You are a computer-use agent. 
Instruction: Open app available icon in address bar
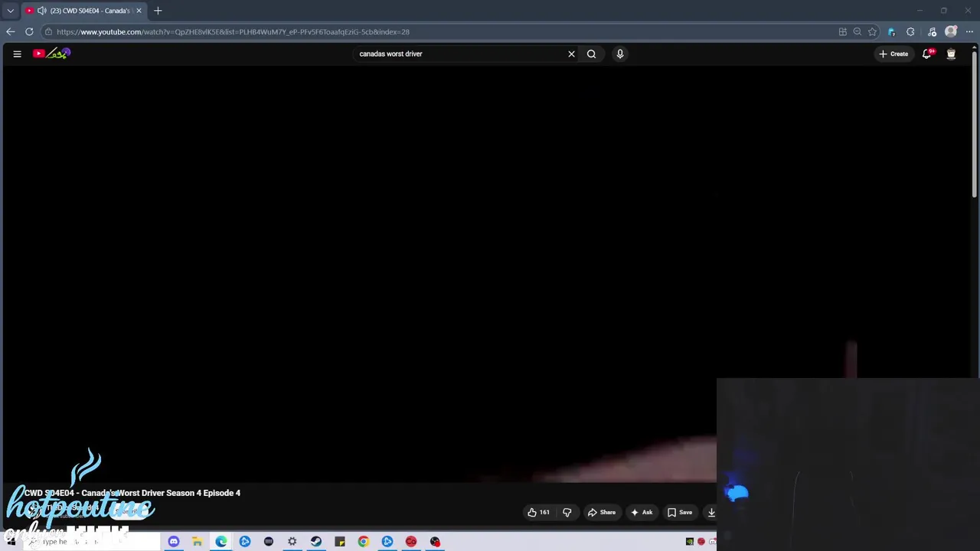click(843, 31)
